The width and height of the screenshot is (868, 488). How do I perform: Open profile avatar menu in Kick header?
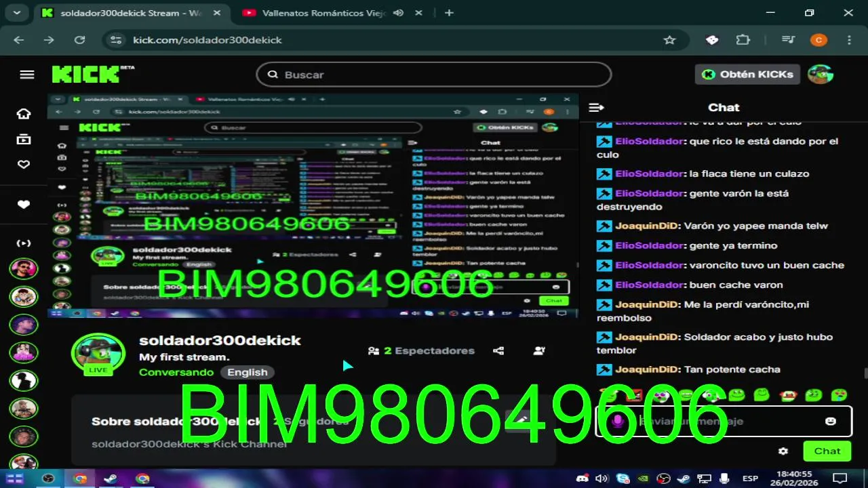click(821, 75)
